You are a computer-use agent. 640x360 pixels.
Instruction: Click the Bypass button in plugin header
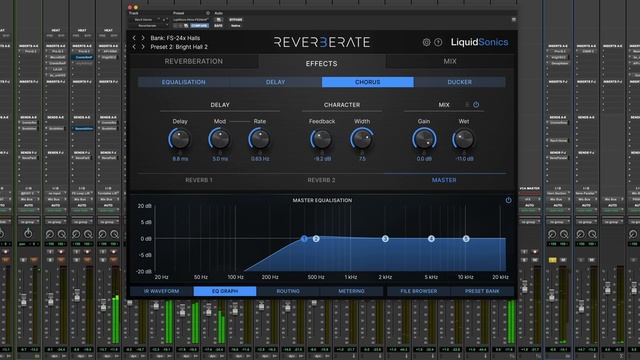click(x=236, y=20)
